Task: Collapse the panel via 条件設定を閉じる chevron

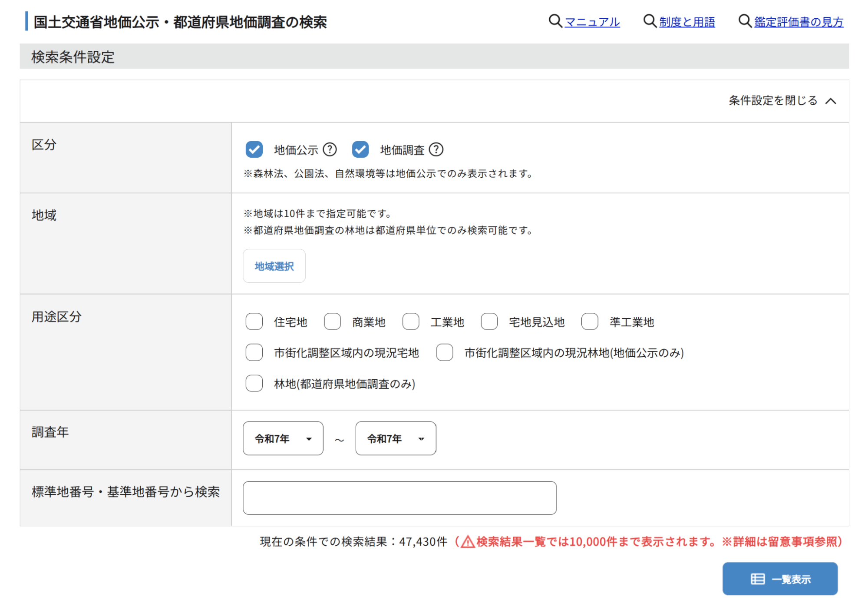Action: (831, 101)
